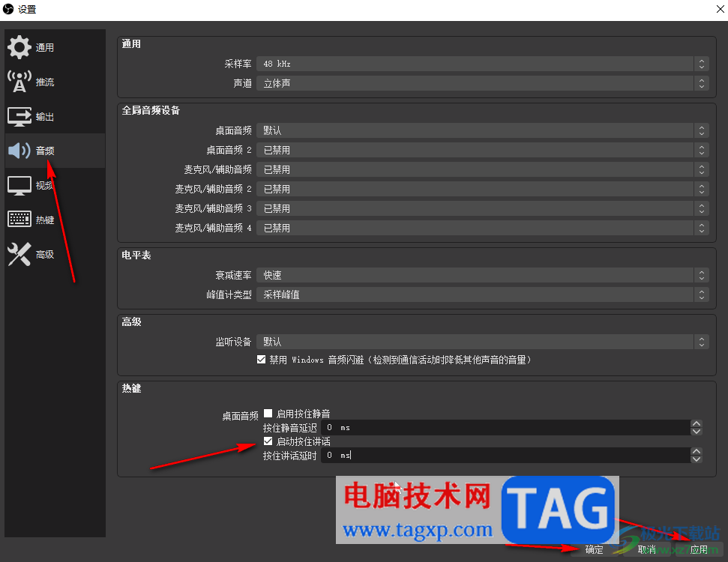This screenshot has width=728, height=562.
Task: Close the 设置 window
Action: [720, 9]
